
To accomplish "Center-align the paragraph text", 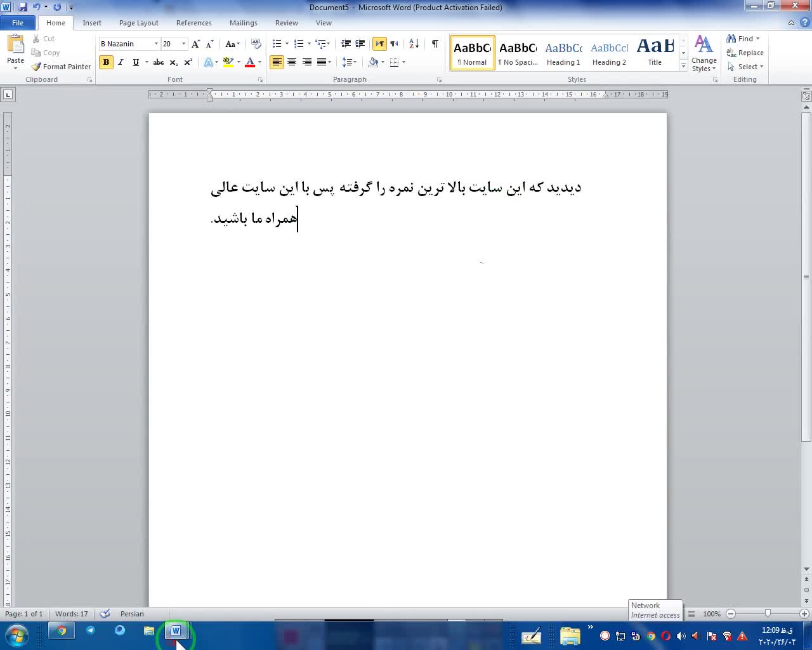I will pyautogui.click(x=292, y=62).
